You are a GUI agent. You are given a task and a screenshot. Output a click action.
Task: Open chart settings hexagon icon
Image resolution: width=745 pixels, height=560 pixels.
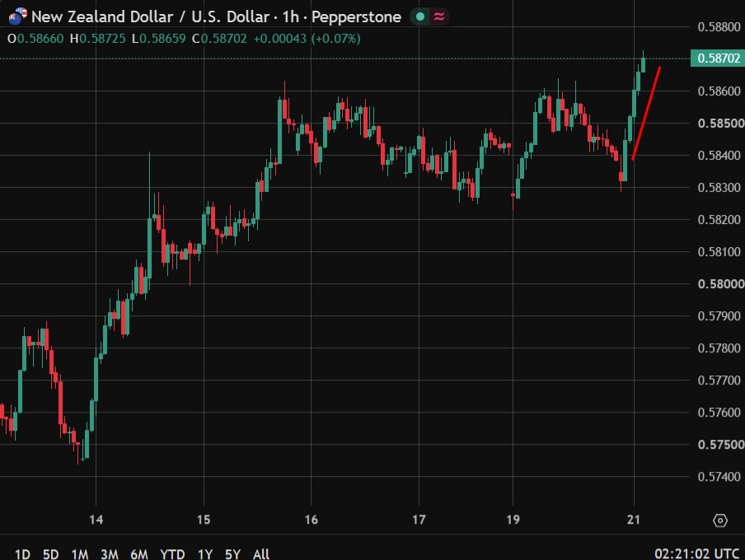(x=720, y=520)
